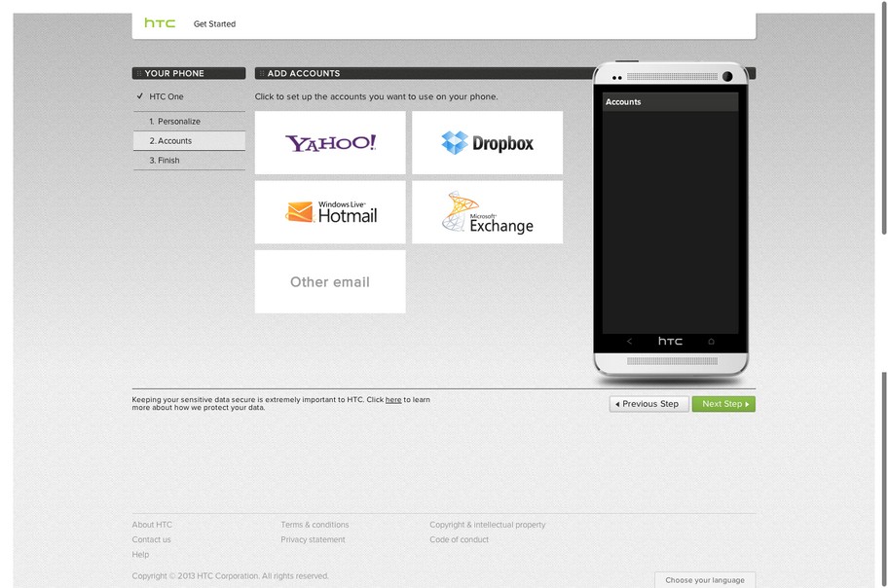Viewport: 888px width, 588px height.
Task: Open the Help footer link
Action: click(140, 554)
